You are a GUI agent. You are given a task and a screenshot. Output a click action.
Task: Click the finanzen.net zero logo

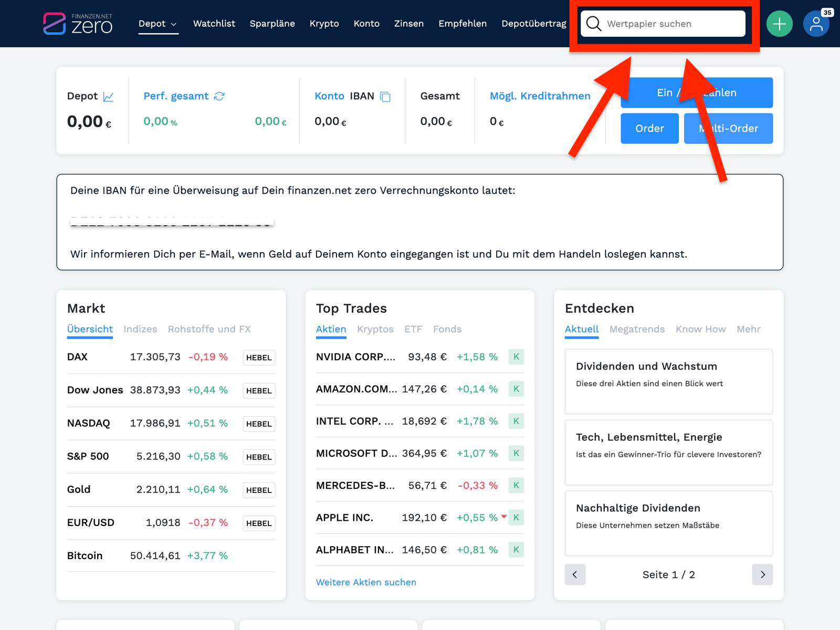[78, 24]
